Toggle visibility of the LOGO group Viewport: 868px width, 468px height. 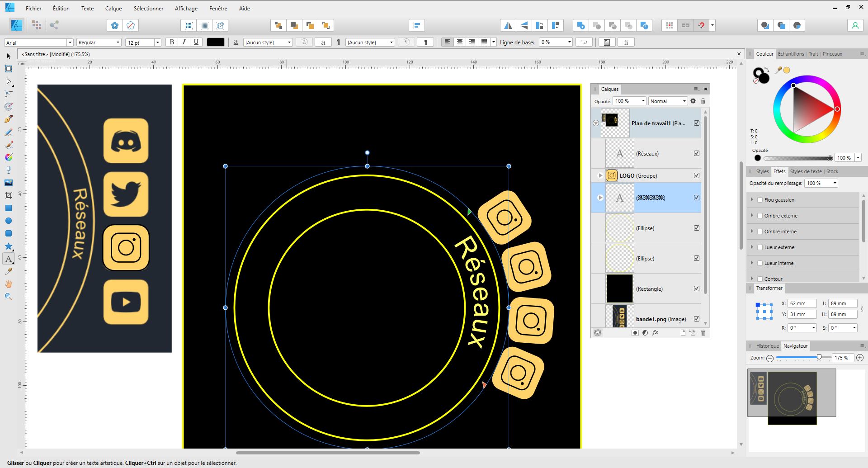697,175
